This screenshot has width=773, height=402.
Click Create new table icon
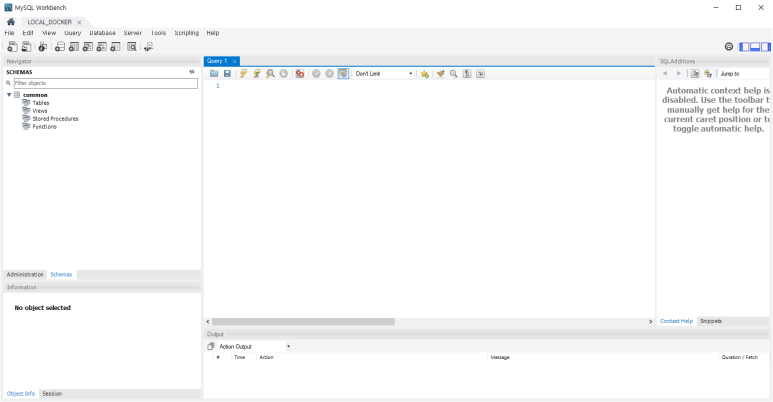click(x=74, y=47)
